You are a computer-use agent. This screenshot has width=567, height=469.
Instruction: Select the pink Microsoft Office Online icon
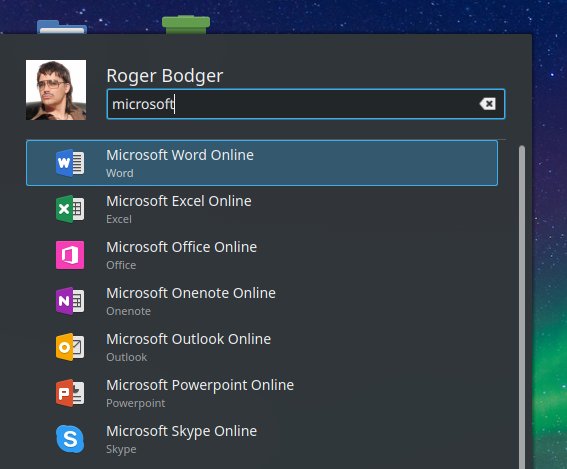[x=70, y=255]
